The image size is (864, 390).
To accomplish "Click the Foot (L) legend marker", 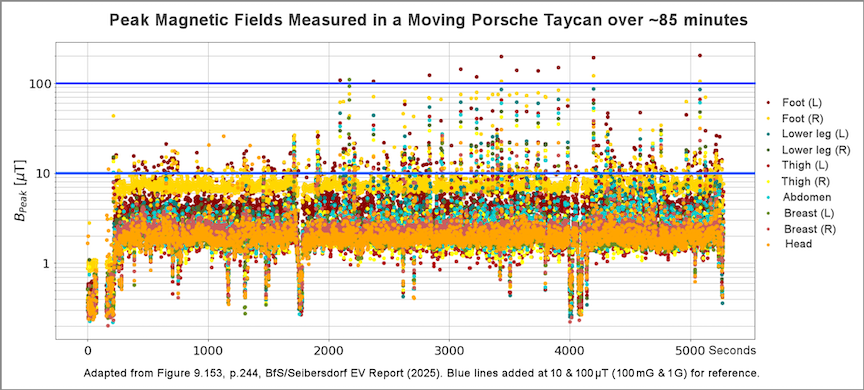I will (769, 102).
